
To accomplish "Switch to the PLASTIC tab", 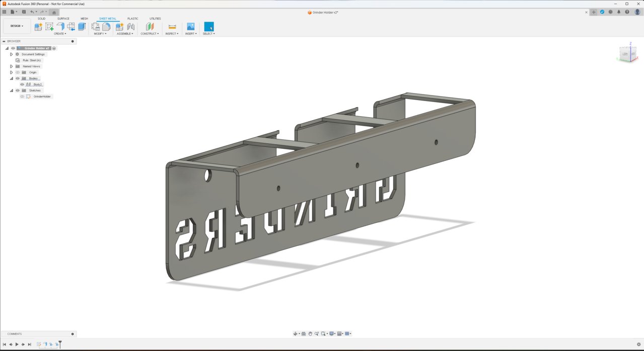I will 133,19.
